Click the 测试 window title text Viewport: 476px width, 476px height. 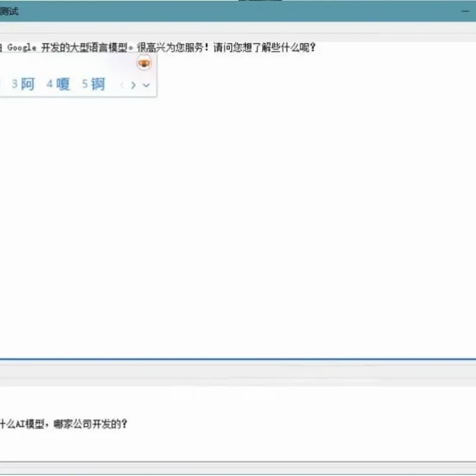(9, 11)
